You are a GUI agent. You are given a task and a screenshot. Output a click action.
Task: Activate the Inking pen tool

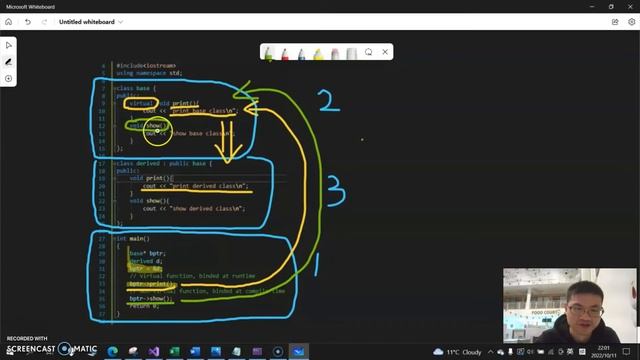[9, 62]
